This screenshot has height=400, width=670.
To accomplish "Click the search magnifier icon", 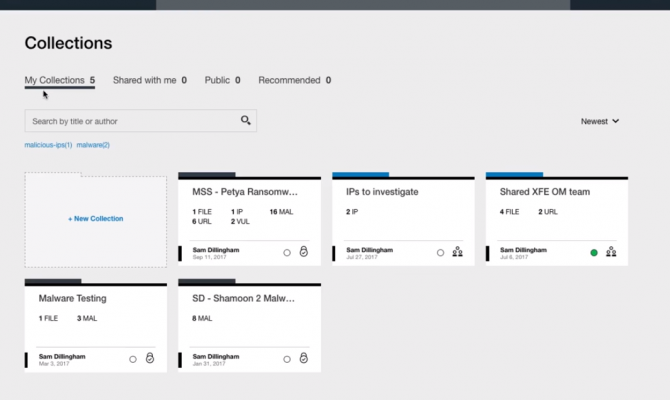I will [245, 121].
